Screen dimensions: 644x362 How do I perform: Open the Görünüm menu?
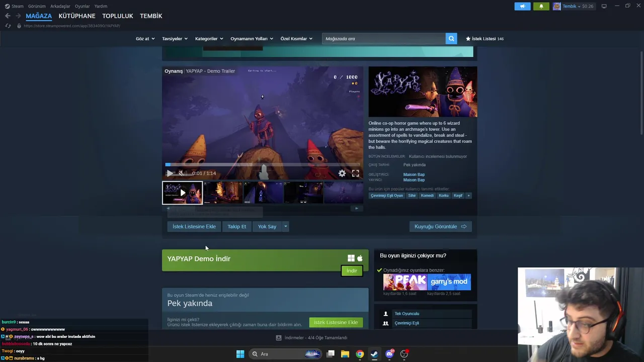point(37,6)
